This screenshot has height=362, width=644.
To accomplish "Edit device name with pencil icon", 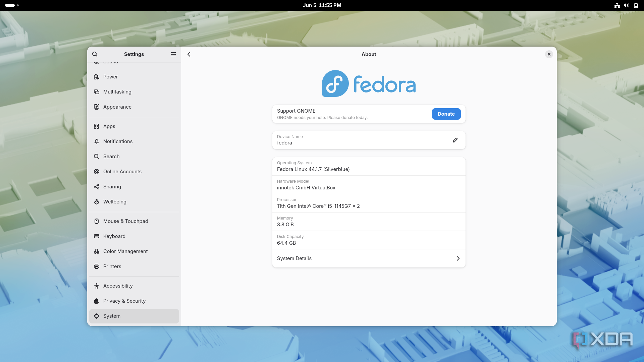I will [x=455, y=140].
